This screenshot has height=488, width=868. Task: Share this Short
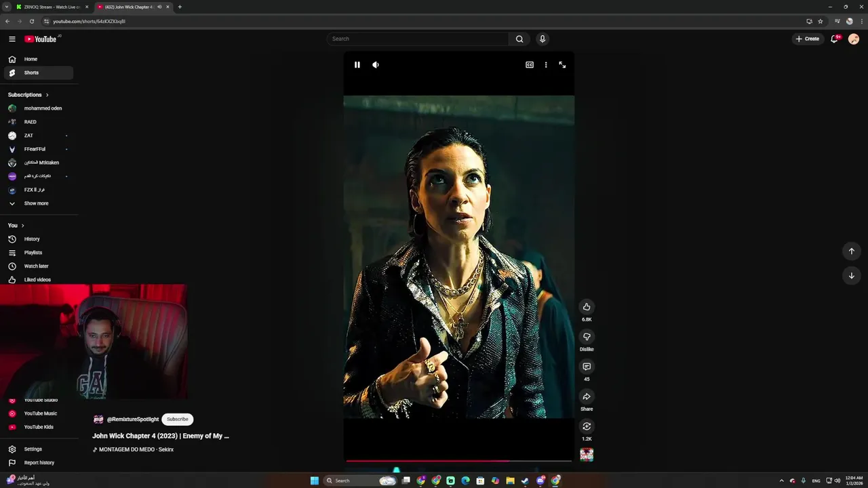pyautogui.click(x=587, y=396)
